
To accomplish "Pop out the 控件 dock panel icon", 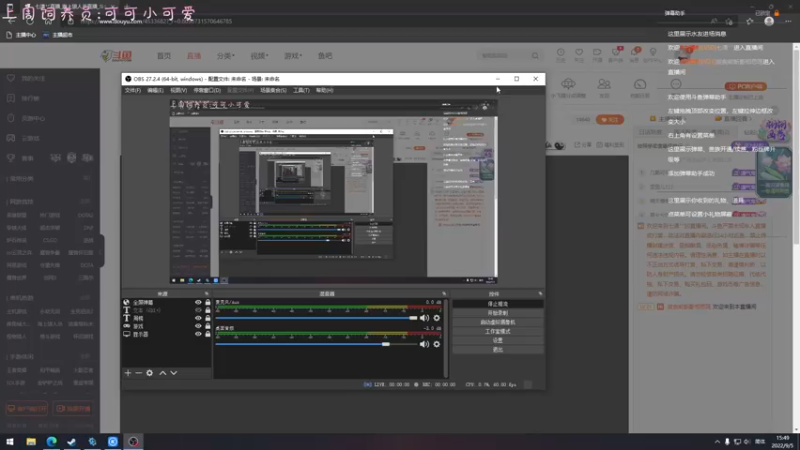I will click(540, 294).
